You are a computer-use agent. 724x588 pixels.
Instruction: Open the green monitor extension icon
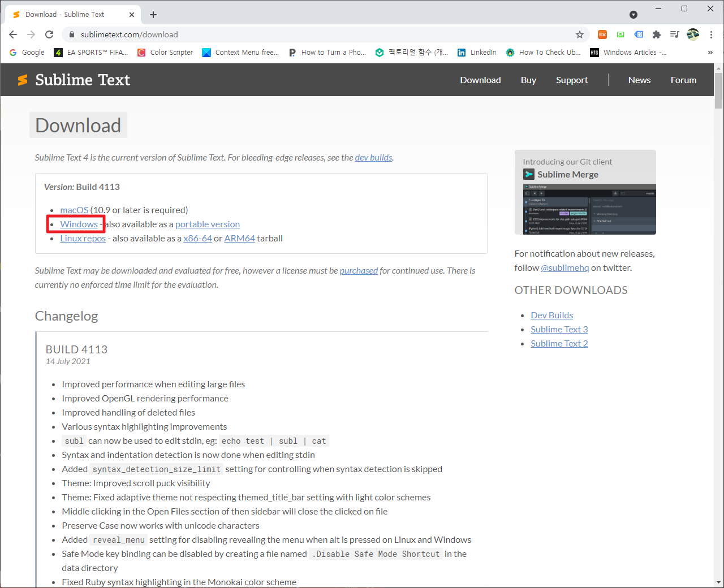[x=620, y=34]
